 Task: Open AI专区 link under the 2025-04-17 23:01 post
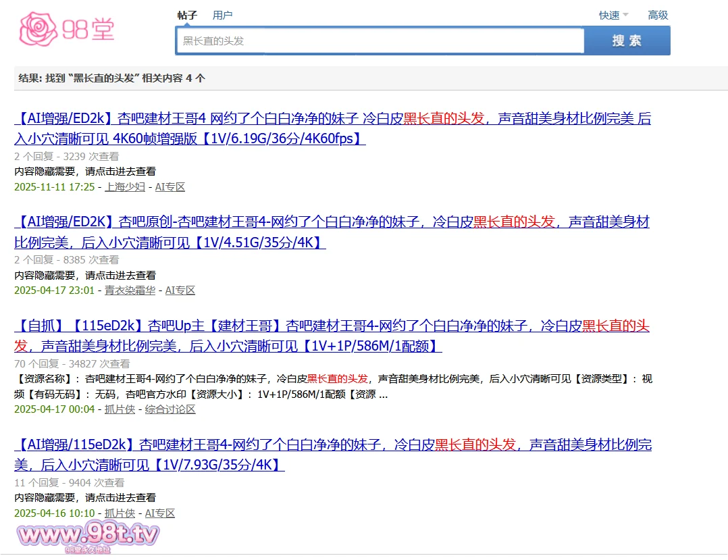tap(180, 290)
